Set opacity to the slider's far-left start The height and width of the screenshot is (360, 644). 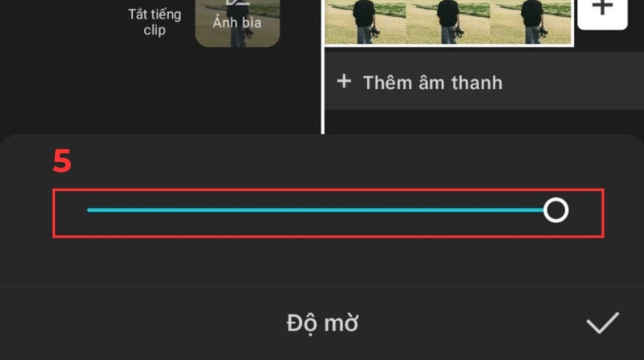89,210
